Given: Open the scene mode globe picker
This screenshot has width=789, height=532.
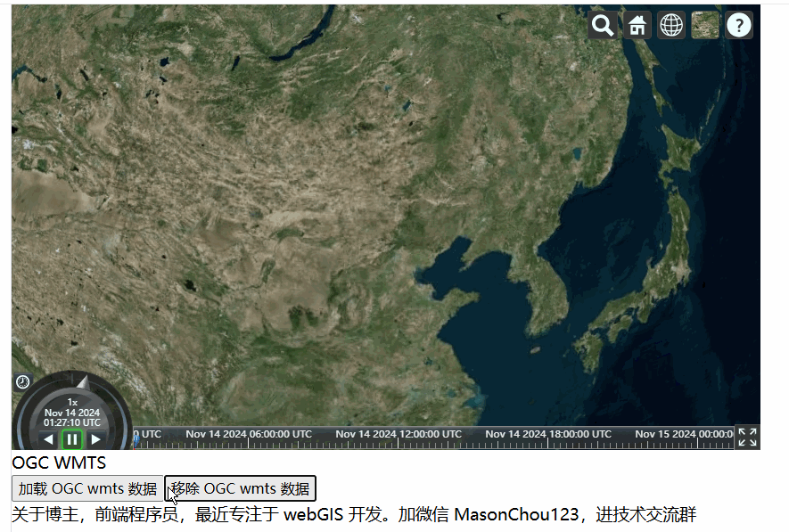Looking at the screenshot, I should tap(671, 25).
